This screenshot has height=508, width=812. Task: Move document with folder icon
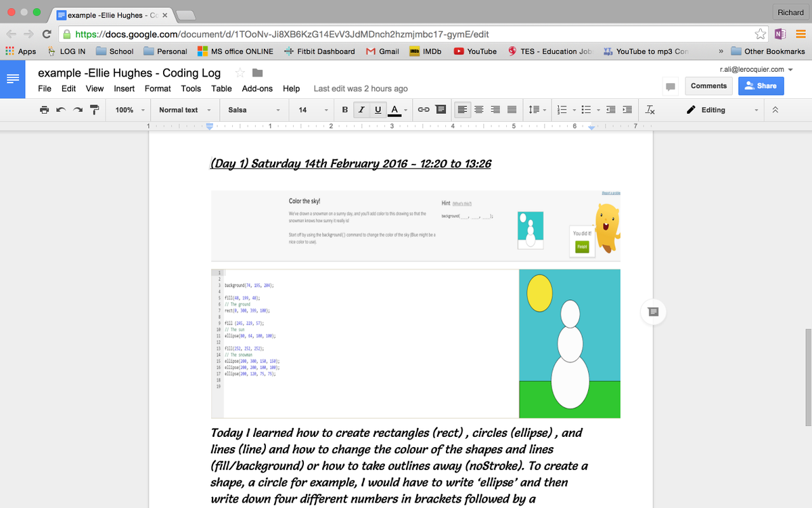tap(257, 72)
